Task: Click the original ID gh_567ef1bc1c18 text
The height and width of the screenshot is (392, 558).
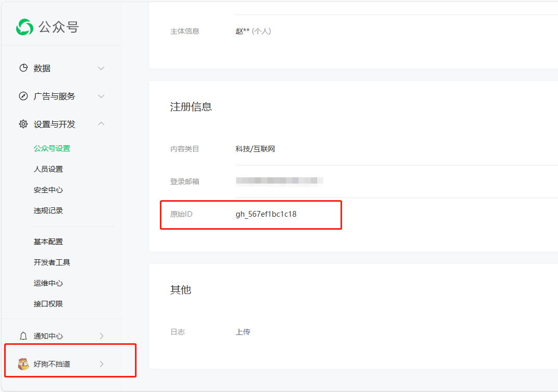Action: tap(266, 214)
